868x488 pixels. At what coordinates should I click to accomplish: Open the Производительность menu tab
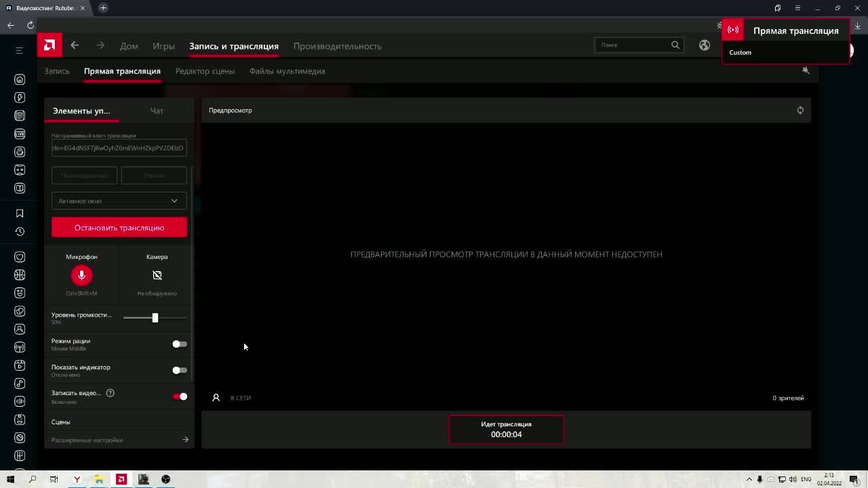pyautogui.click(x=337, y=46)
